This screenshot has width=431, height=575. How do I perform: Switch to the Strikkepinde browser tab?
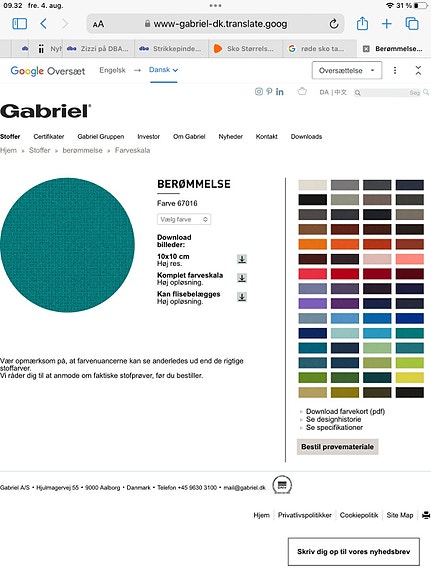pos(172,48)
